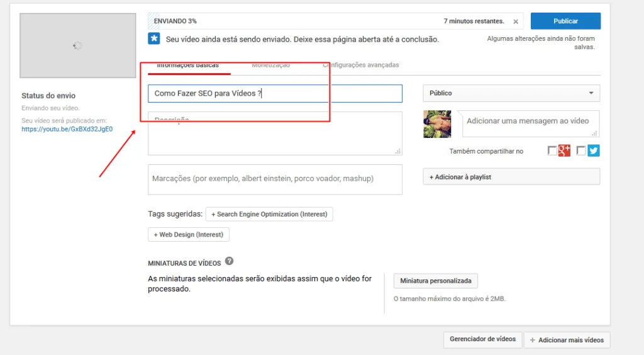Add suggested tag Search Engine Optimization
The width and height of the screenshot is (644, 355).
(269, 214)
